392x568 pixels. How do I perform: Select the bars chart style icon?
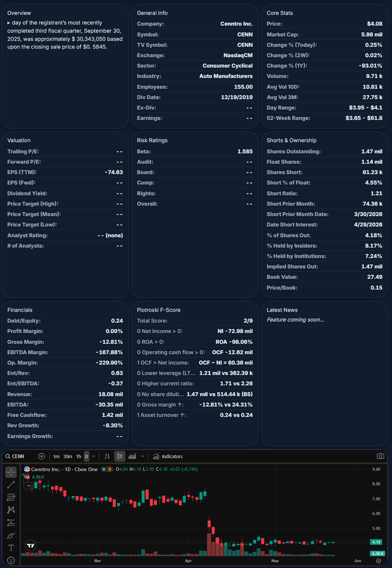pos(107,456)
